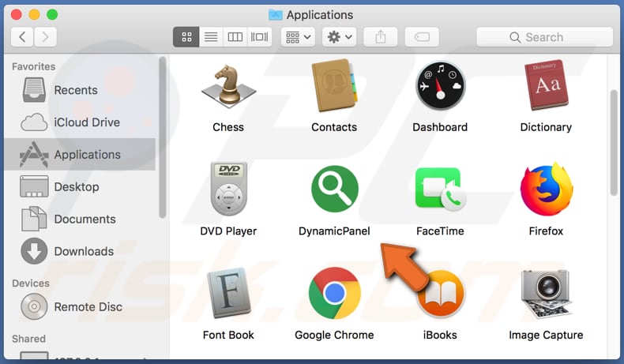Click the yellow minimize window button

click(x=34, y=15)
